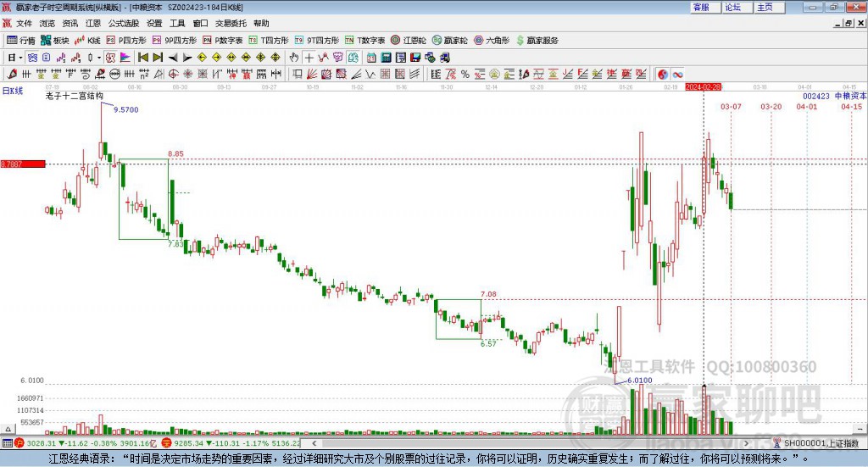Open the 江恩轮 Gann wheel

tap(409, 41)
